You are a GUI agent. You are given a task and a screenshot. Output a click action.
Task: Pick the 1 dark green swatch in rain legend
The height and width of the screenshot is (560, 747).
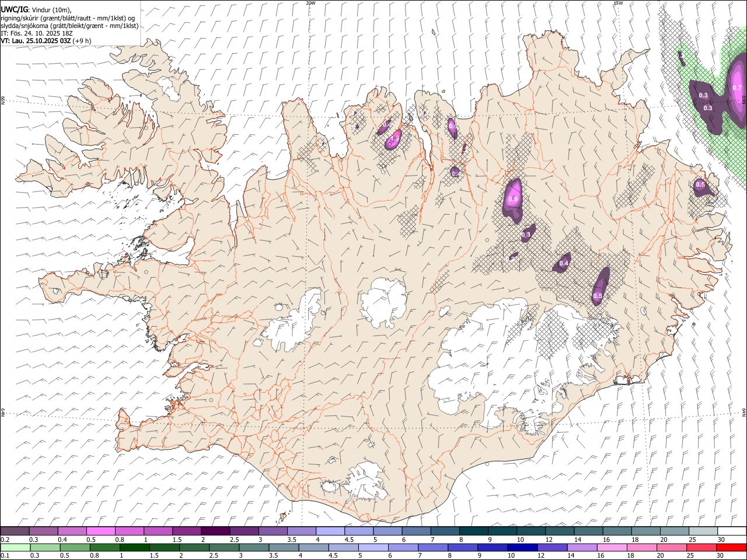click(135, 547)
